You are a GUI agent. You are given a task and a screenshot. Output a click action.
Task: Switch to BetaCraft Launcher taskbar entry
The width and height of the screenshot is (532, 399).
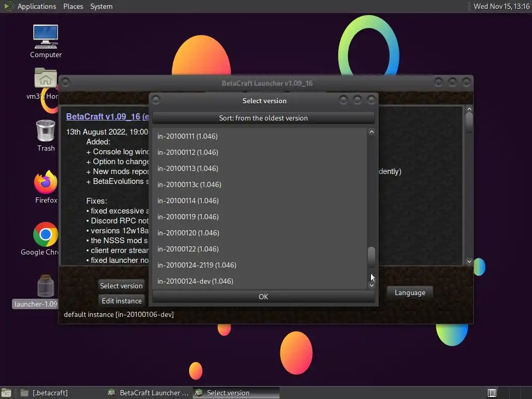pos(148,393)
